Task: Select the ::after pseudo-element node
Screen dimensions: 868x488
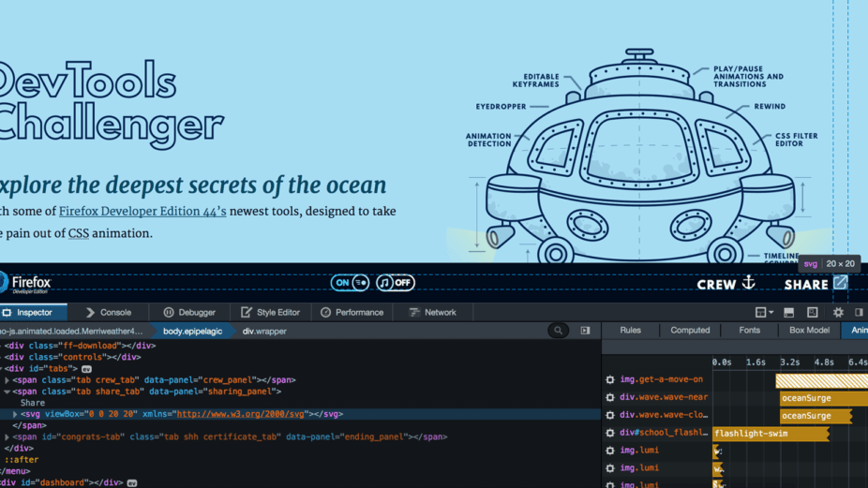Action: tap(22, 459)
